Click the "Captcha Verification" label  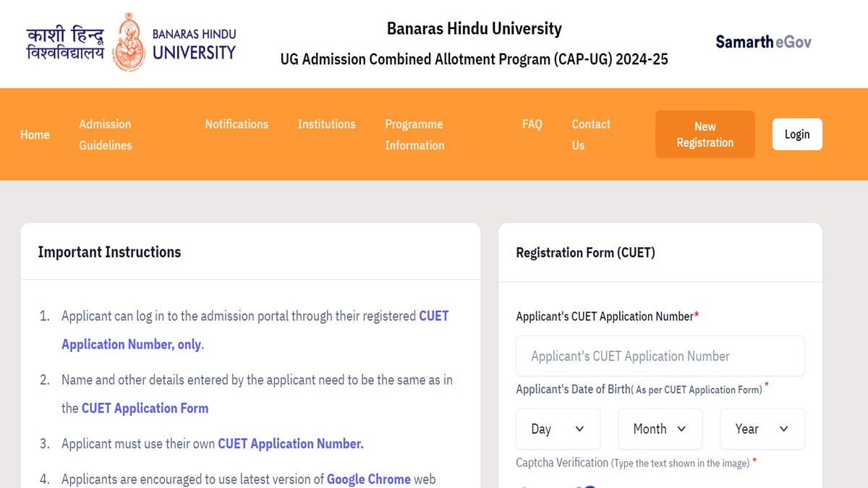[562, 463]
